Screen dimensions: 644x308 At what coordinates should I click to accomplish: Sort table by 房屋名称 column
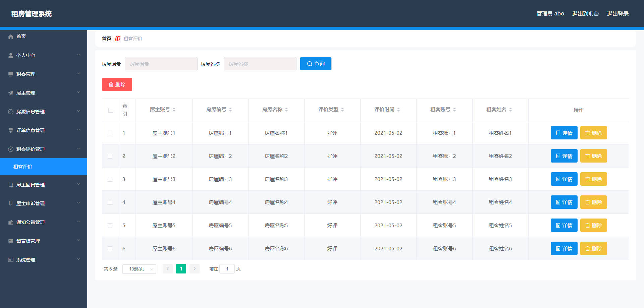coord(286,110)
